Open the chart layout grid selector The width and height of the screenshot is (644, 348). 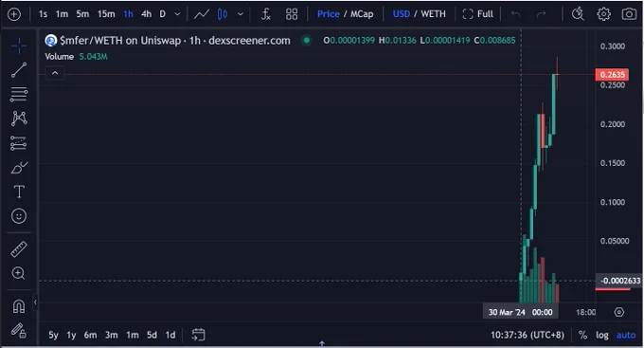(292, 14)
